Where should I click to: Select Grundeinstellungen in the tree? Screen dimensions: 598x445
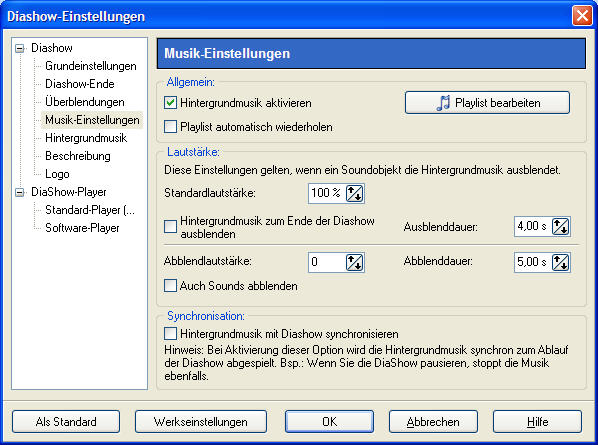pyautogui.click(x=91, y=66)
